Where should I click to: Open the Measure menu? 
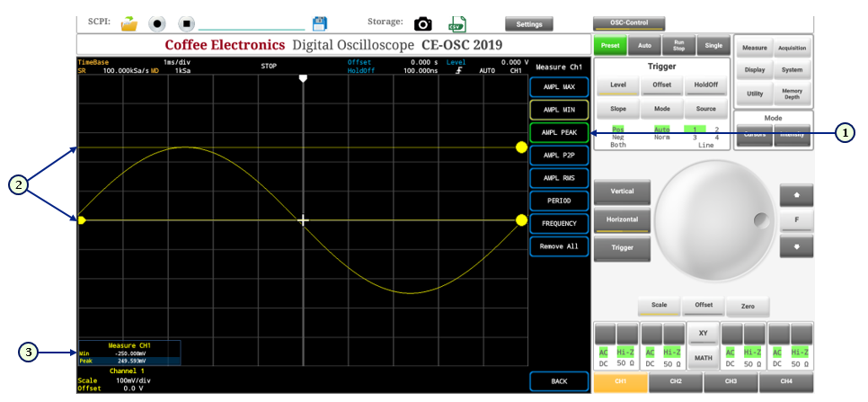[755, 47]
